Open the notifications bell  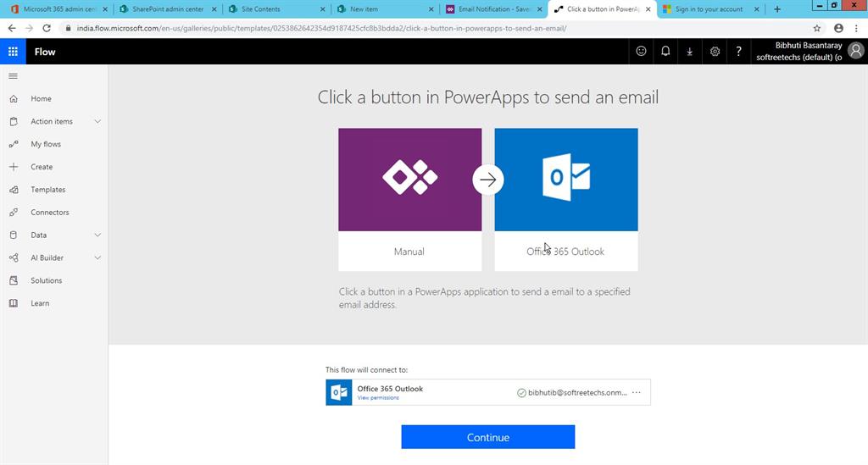(665, 52)
